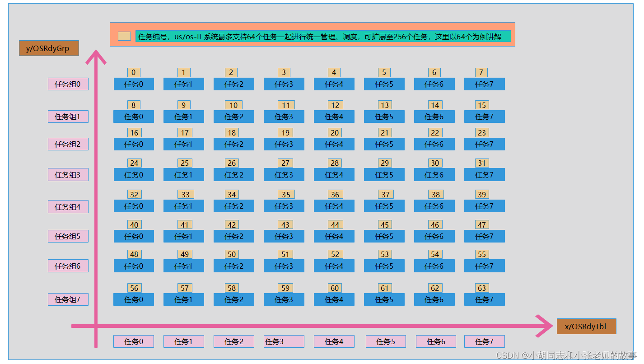
Task: Click the task number 38 box
Action: pos(436,195)
